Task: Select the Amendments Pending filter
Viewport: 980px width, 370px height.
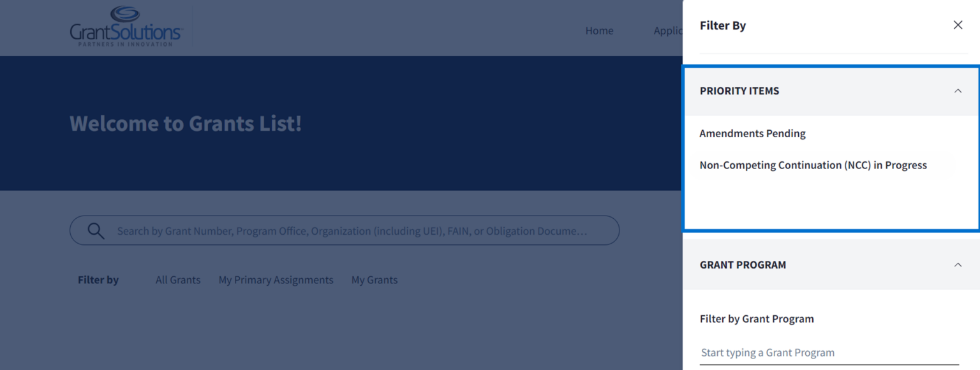Action: tap(752, 133)
